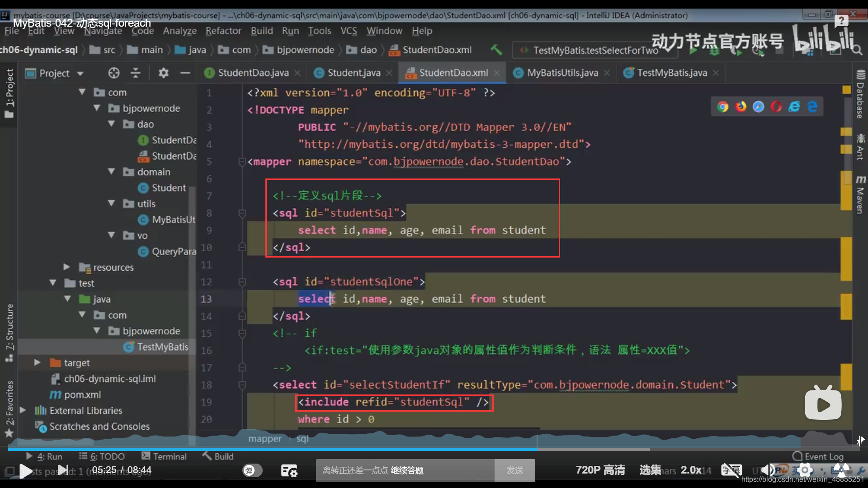Screen dimensions: 868x488
Task: Open preview in Internet Explorer icon
Action: (794, 107)
